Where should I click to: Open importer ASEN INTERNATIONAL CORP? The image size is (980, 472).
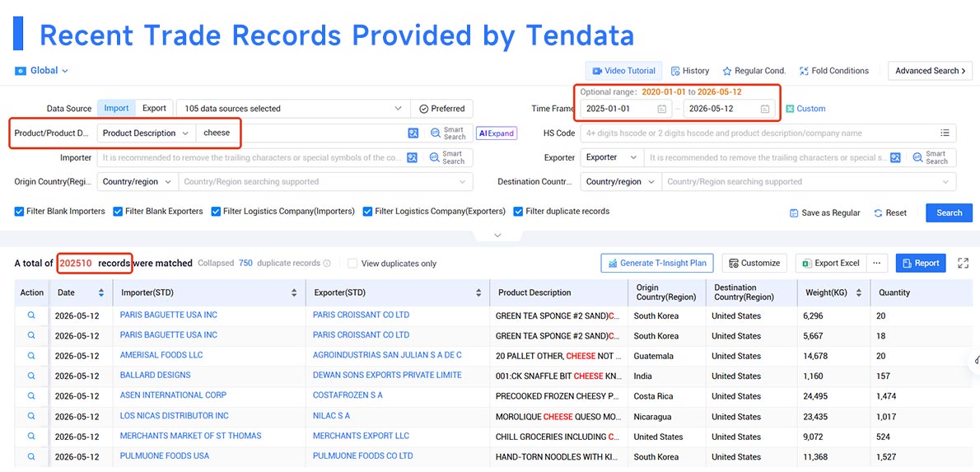(173, 395)
